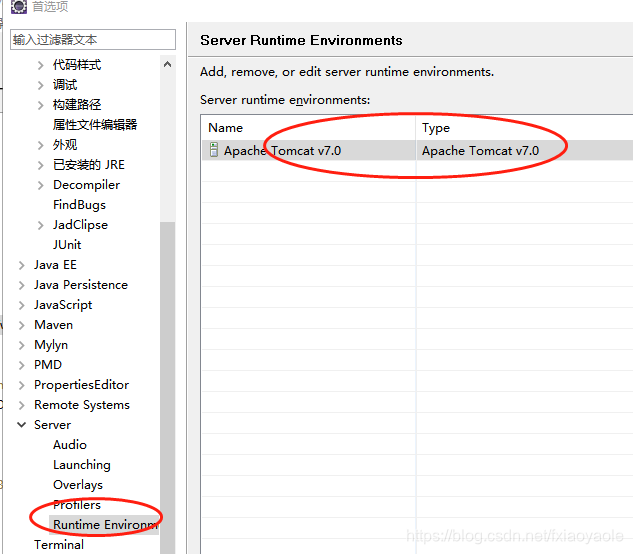
Task: Open Mylyn preferences
Action: pos(51,345)
